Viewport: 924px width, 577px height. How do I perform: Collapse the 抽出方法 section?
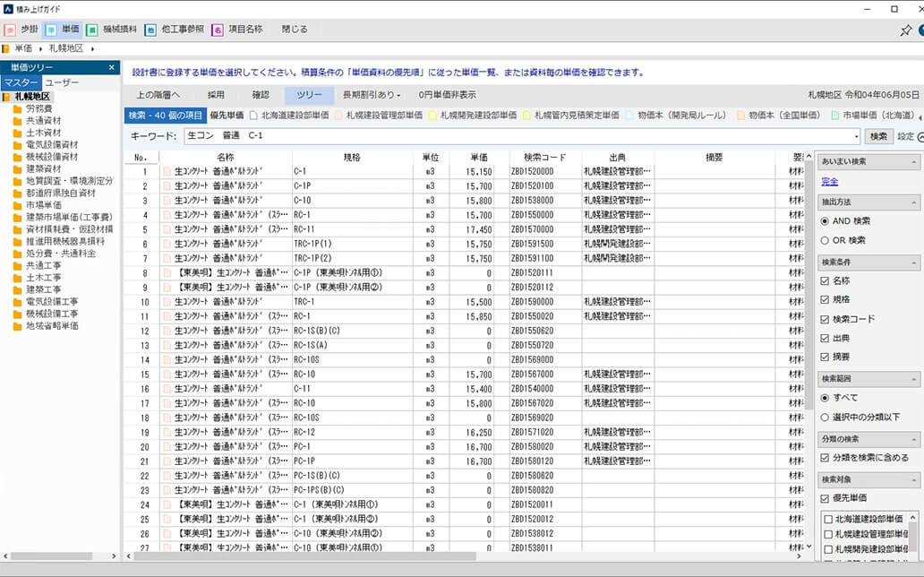[913, 202]
